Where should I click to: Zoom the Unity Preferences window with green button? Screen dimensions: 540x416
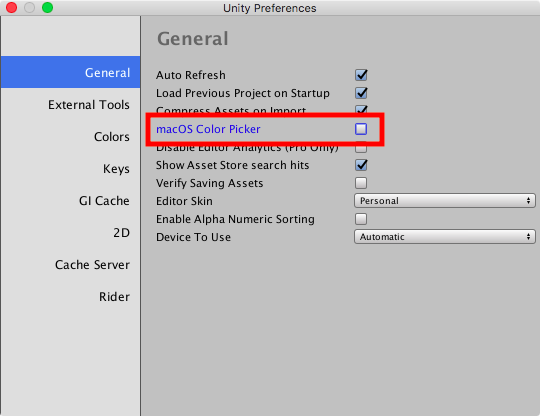(x=48, y=8)
